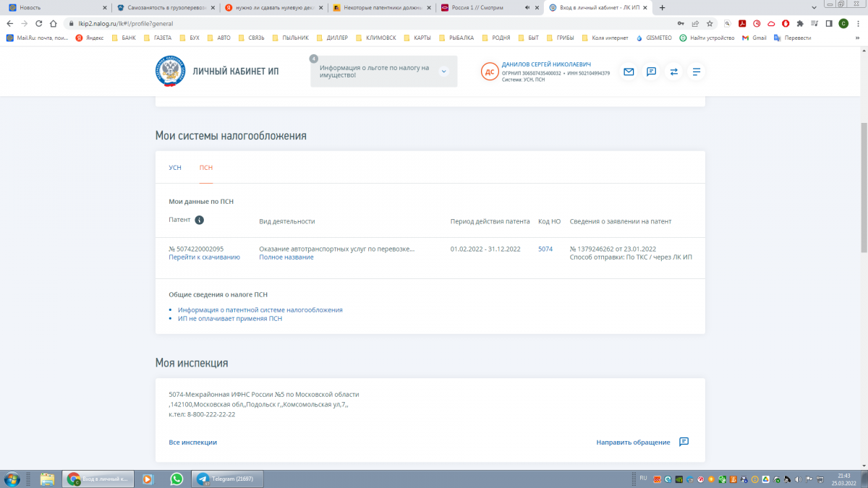Open the hamburger menu icon in header
The image size is (868, 488).
(x=697, y=72)
